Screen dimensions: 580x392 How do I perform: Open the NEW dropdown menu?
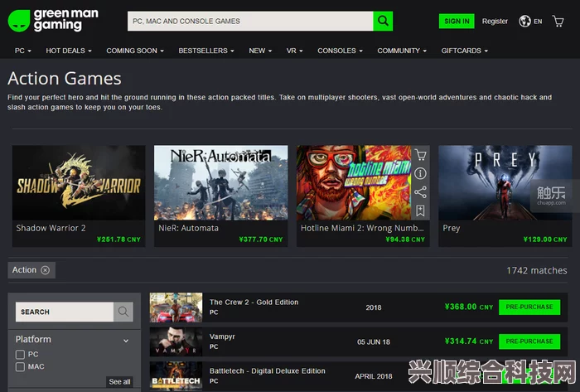(x=260, y=51)
